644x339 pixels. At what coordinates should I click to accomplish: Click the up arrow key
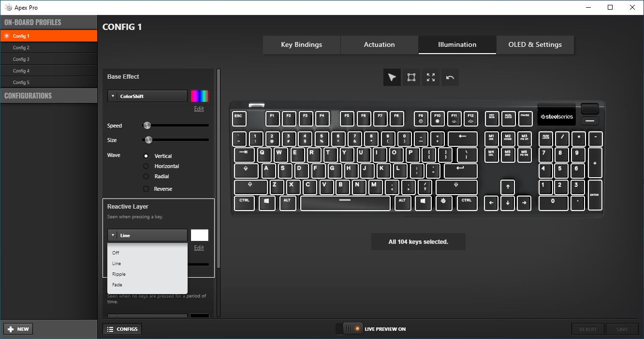click(x=507, y=187)
